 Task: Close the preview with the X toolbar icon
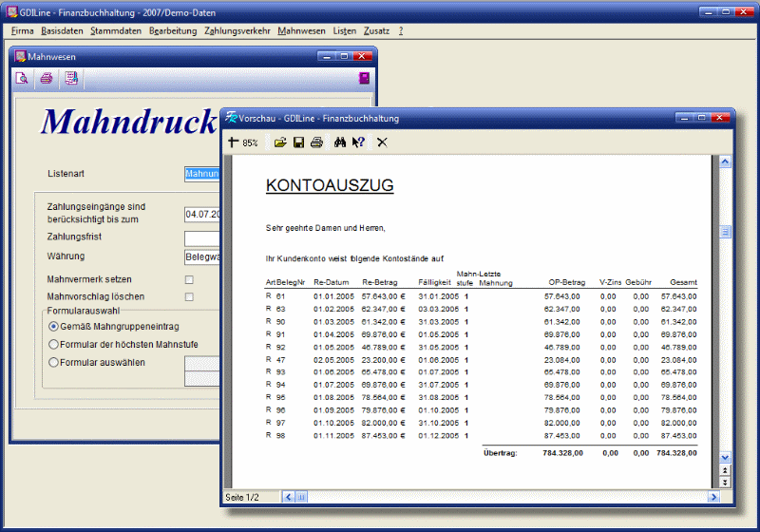coord(382,142)
